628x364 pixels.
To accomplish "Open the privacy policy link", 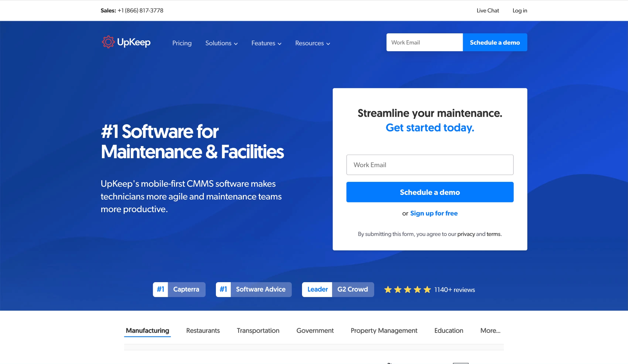I will point(466,234).
